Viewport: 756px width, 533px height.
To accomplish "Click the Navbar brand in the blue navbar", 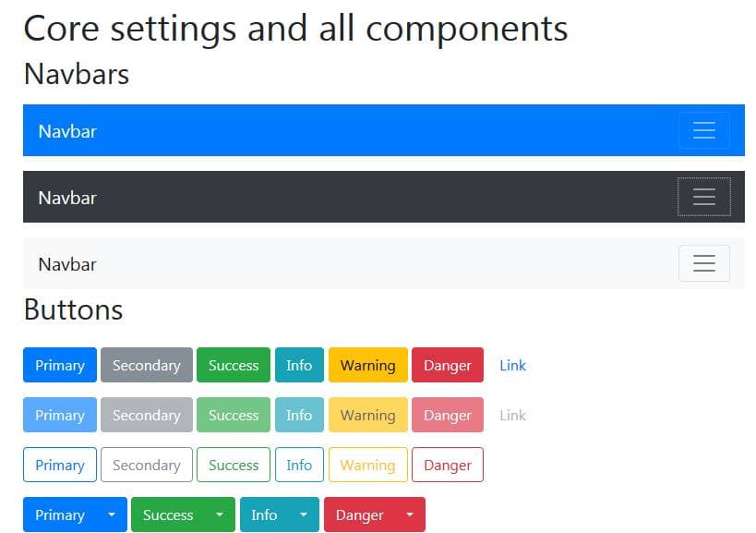I will 67,131.
